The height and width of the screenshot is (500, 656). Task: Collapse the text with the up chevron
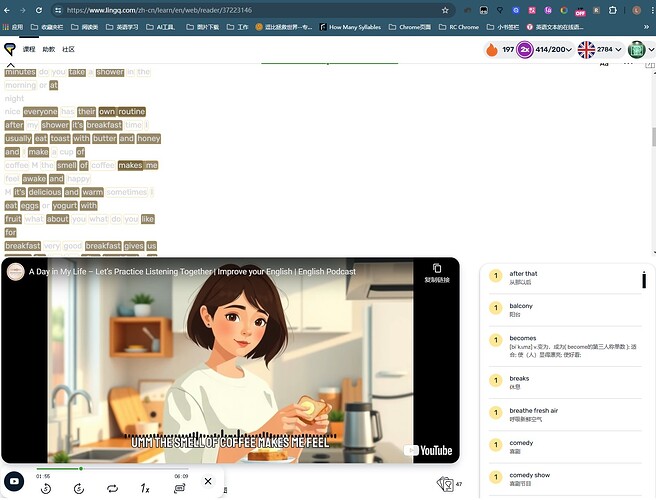(x=11, y=65)
